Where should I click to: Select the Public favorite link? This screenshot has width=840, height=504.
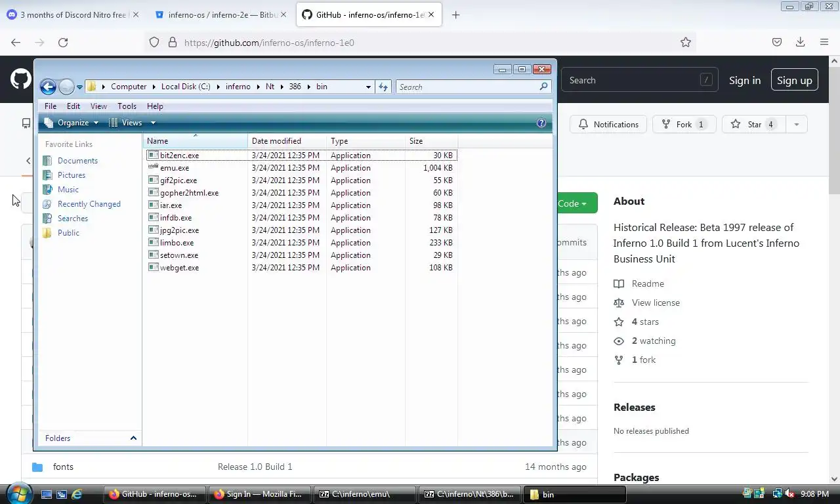(x=68, y=233)
